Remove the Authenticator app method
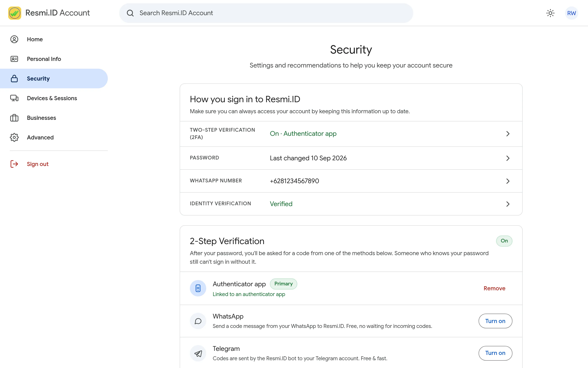The image size is (588, 368). [x=494, y=288]
